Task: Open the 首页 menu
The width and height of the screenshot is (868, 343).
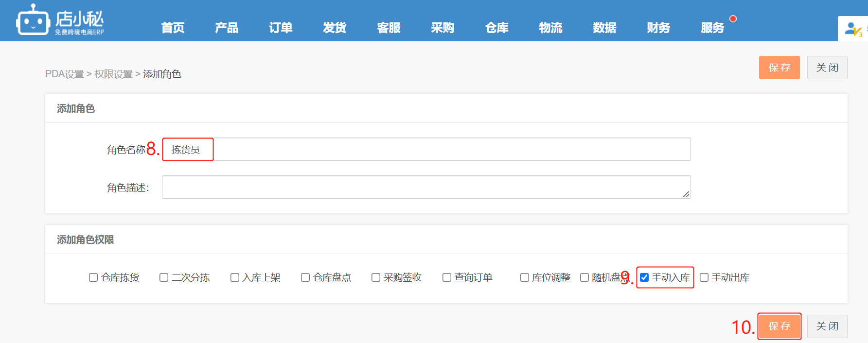Action: point(173,28)
